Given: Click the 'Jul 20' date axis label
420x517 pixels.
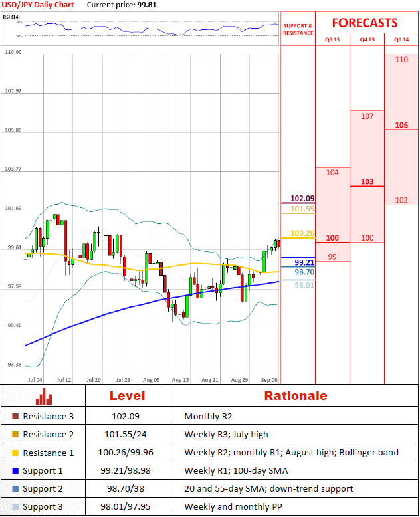Looking at the screenshot, I should click(x=94, y=380).
